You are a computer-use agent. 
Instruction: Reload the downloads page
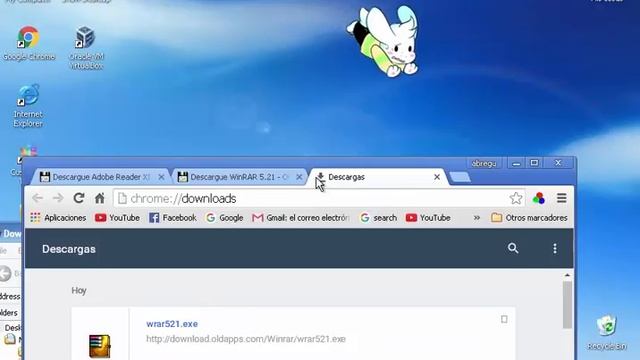click(79, 198)
